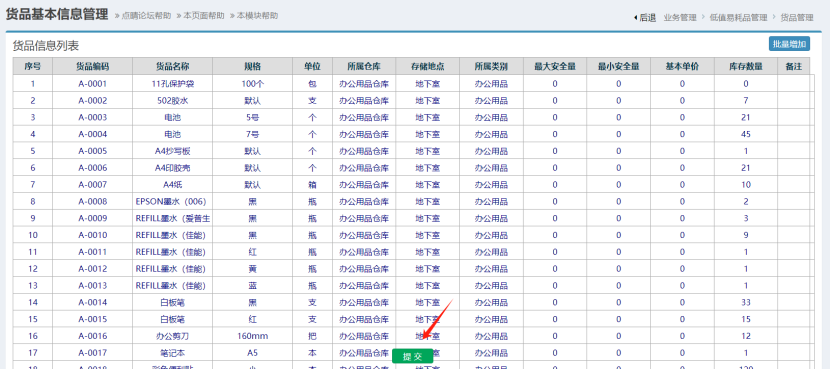Click the 所属仓库 column header
Viewport: 830px width, 369px height.
point(364,67)
